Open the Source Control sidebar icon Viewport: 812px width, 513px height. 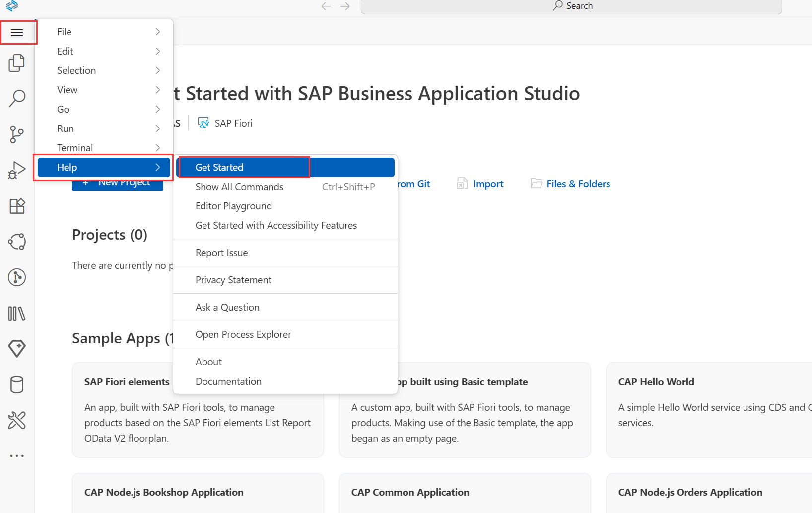(x=17, y=134)
